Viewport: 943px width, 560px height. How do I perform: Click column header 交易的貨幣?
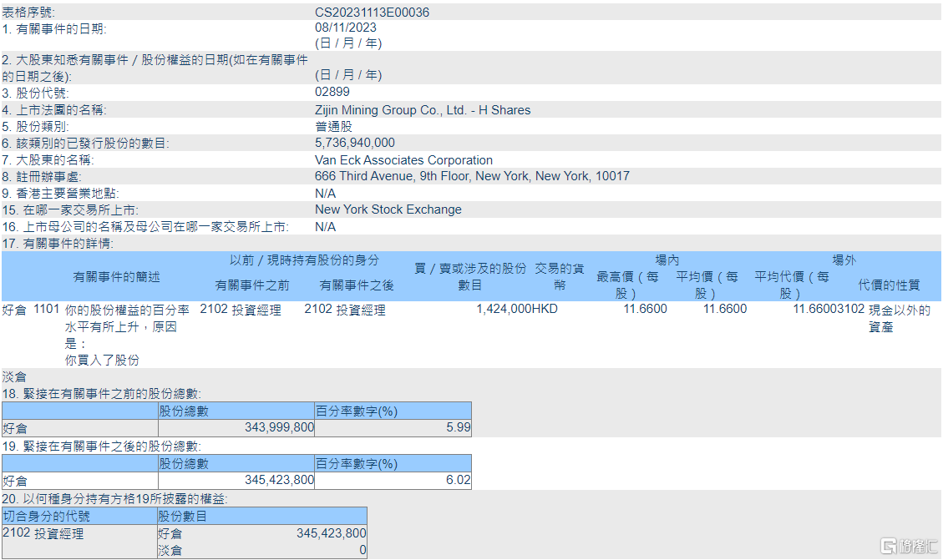[560, 276]
